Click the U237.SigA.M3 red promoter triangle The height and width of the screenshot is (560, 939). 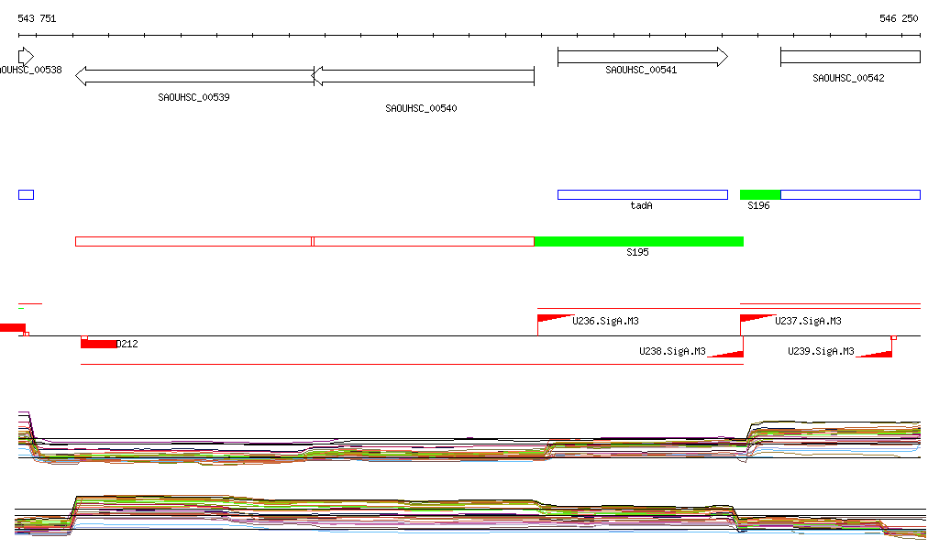pyautogui.click(x=756, y=319)
